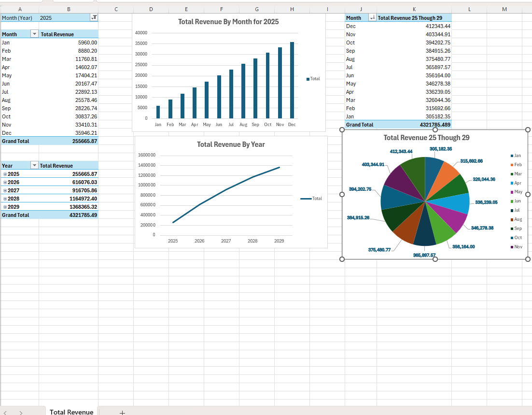Select the Jan bar in the monthly chart
Screen dimensions: 532x415
158,112
